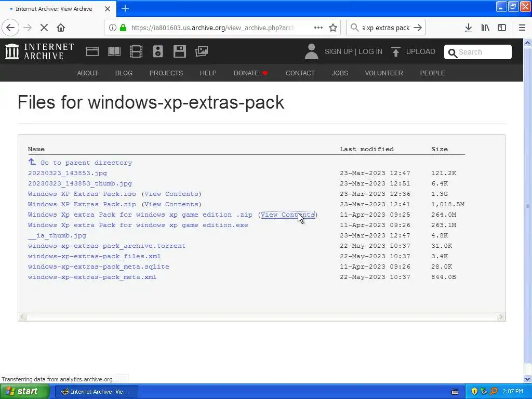View contents of game edition .zip
This screenshot has width=532, height=399.
[288, 215]
